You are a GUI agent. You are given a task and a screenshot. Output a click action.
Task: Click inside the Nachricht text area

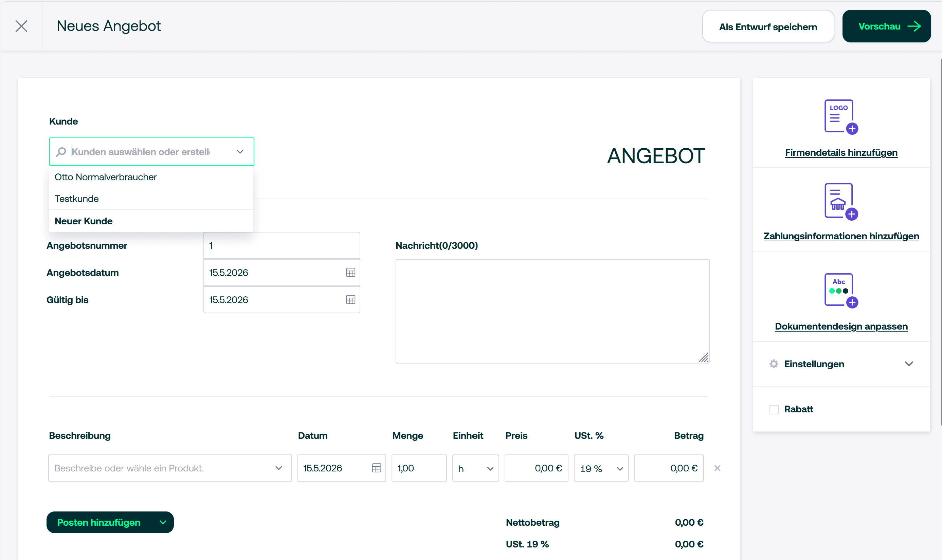[552, 311]
